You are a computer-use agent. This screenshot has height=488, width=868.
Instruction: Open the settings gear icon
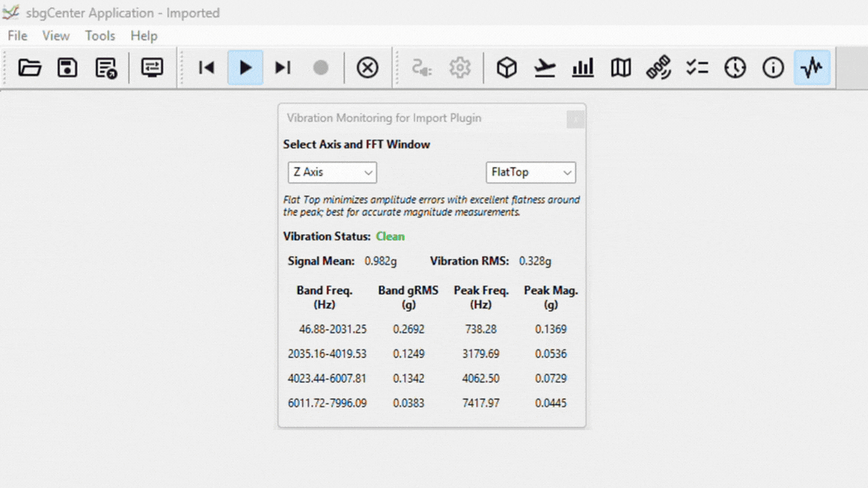coord(460,67)
